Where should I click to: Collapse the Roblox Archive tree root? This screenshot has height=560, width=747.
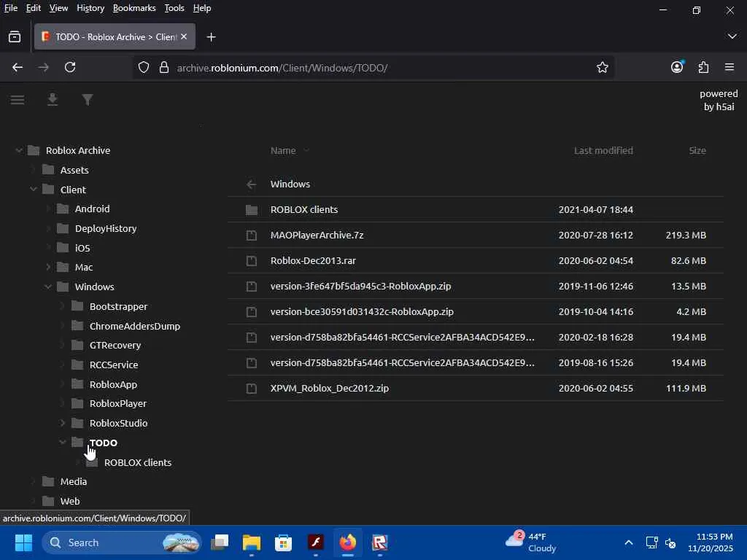coord(18,150)
